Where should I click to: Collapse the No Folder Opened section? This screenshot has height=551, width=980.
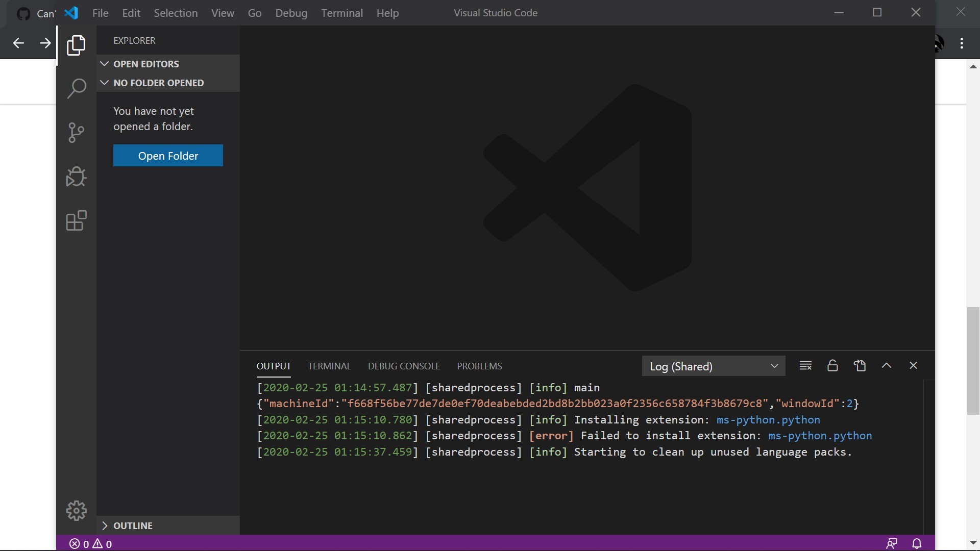point(168,83)
